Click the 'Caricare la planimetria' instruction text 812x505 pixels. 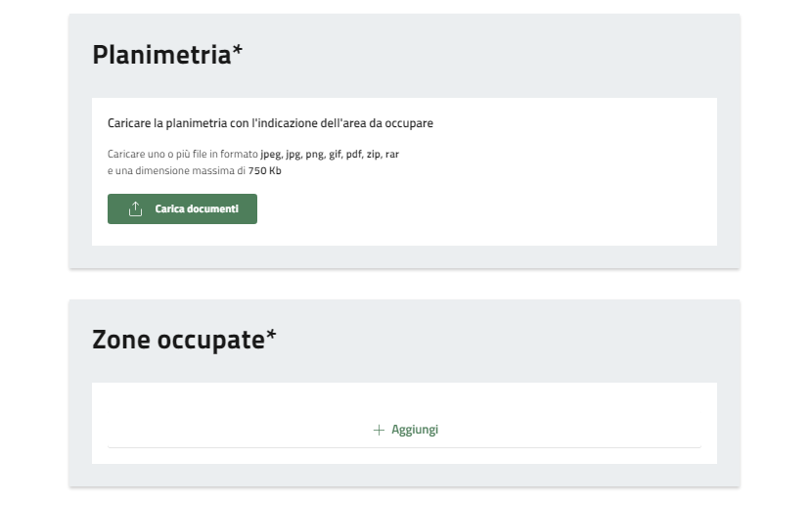pos(270,123)
